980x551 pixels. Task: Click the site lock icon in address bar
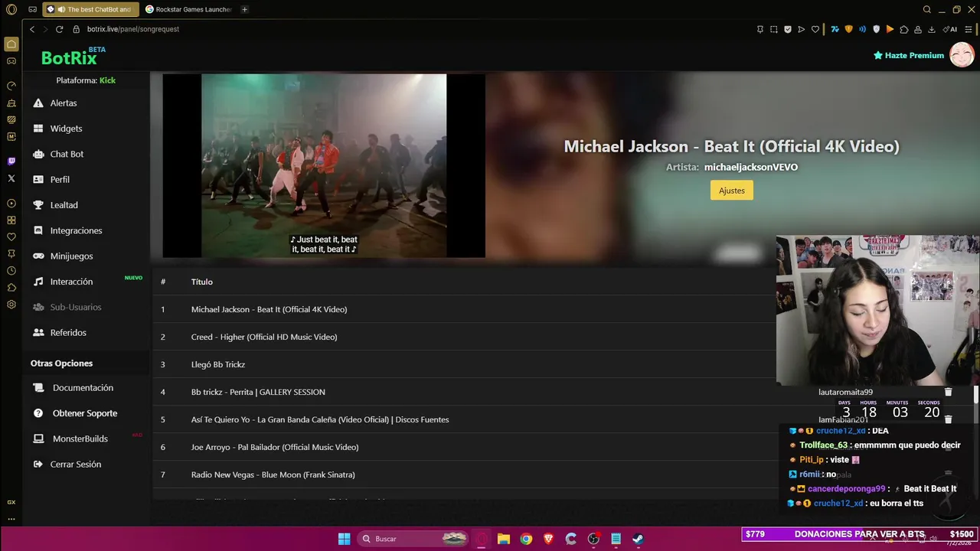click(77, 29)
